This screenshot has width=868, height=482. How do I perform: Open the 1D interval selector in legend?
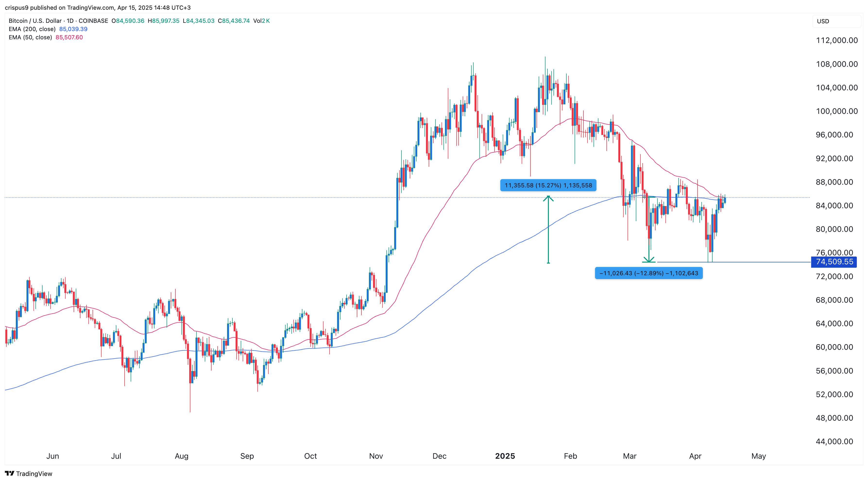pos(70,21)
